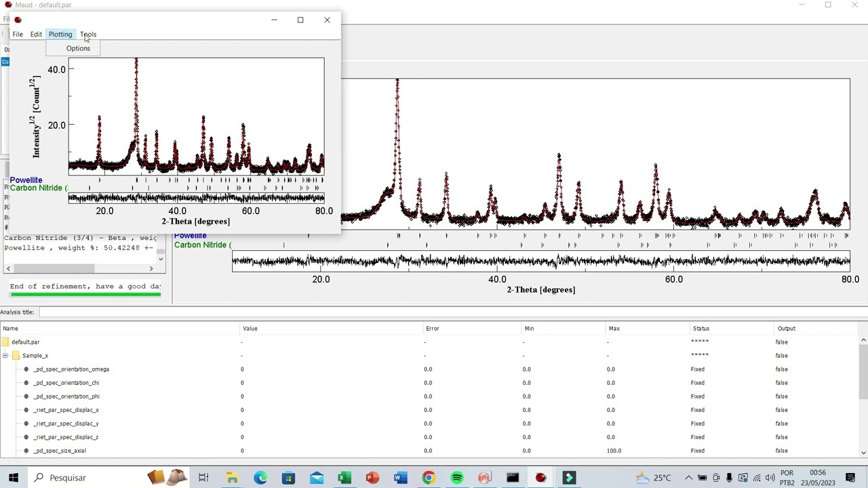Open File Explorer from taskbar
This screenshot has width=868, height=488.
[232, 478]
